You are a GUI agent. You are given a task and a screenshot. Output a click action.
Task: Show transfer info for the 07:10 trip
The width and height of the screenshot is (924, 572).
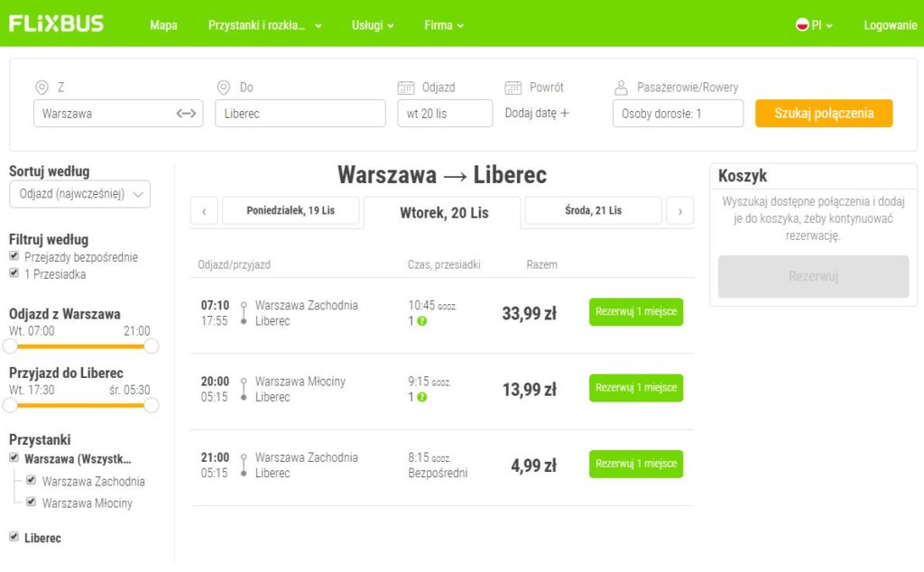click(422, 321)
